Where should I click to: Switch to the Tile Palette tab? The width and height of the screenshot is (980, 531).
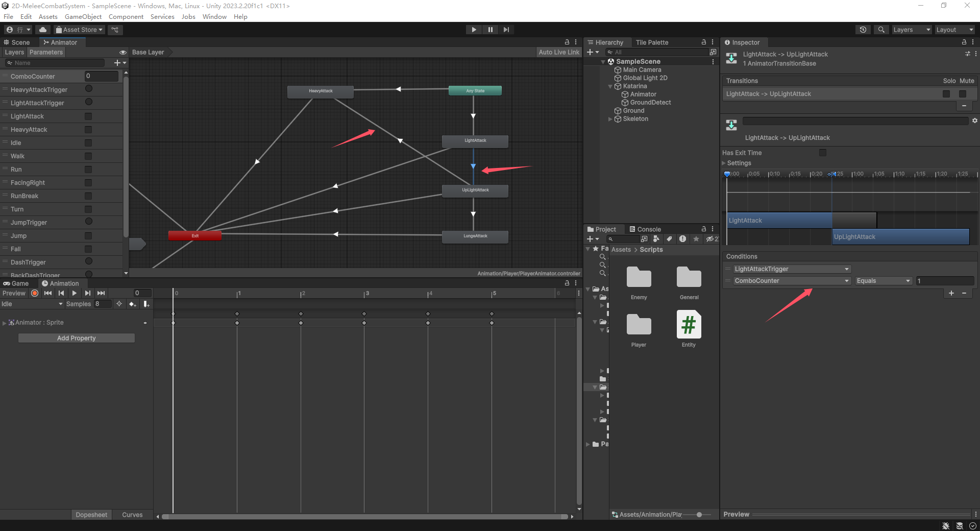pos(652,42)
